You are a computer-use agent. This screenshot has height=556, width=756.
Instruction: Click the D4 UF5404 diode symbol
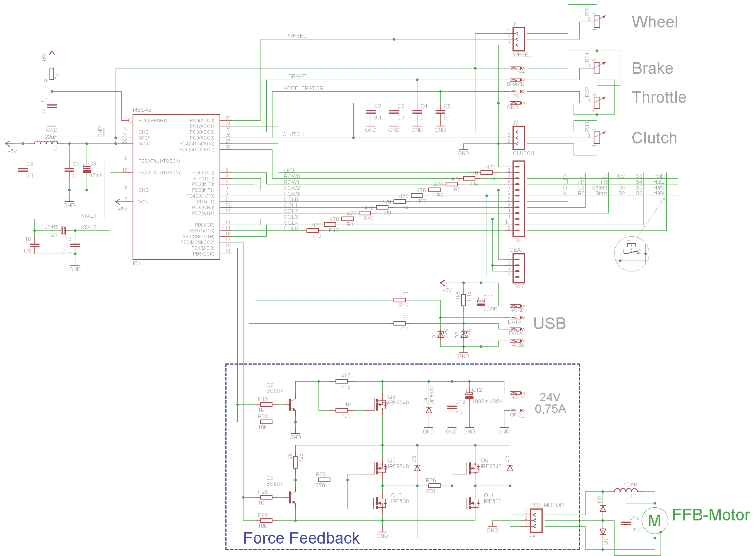point(429,410)
